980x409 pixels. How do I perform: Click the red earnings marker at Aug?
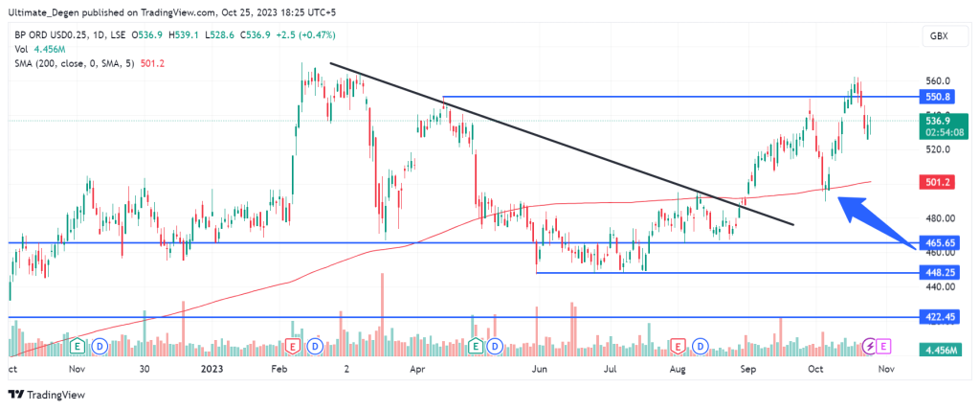[678, 345]
